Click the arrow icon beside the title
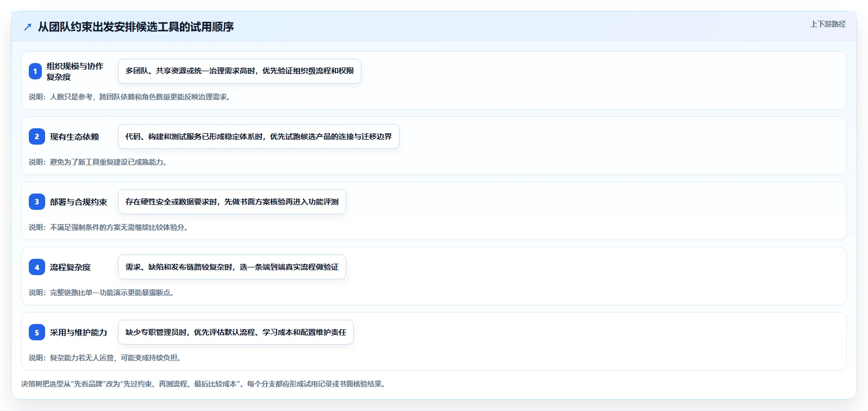 point(28,27)
